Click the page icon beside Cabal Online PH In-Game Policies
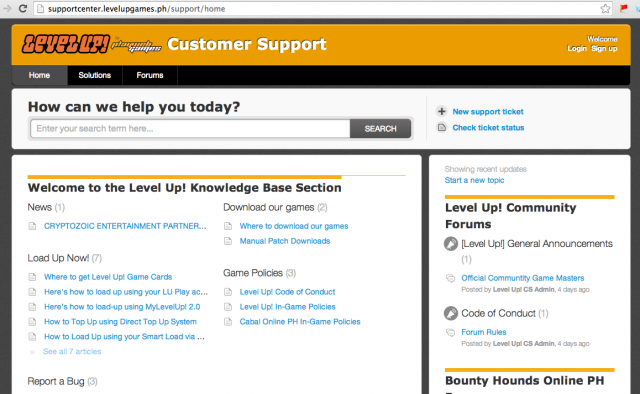Viewport: 640px width, 394px height. 228,322
